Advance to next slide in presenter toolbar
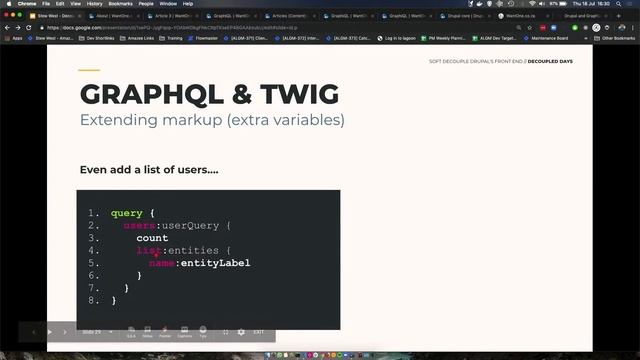 pyautogui.click(x=65, y=332)
